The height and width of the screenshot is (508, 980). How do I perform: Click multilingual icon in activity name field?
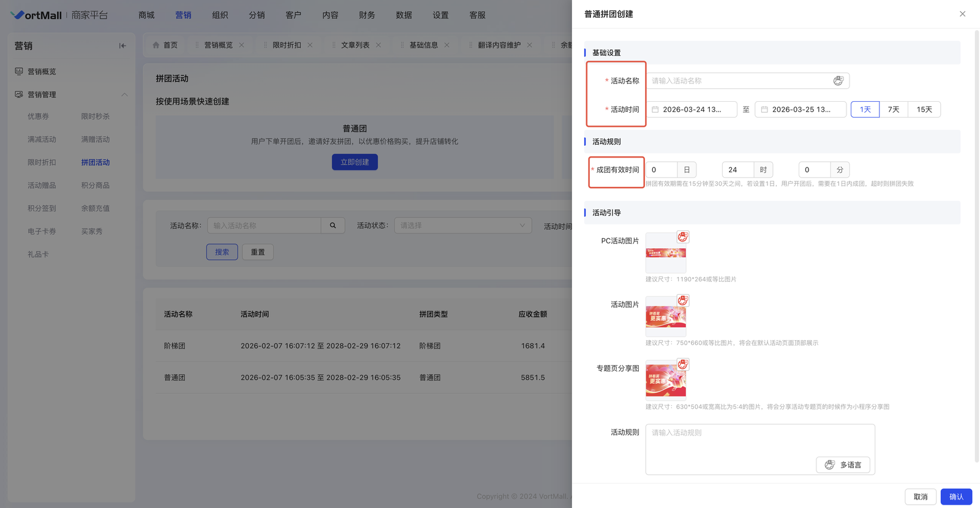point(838,81)
